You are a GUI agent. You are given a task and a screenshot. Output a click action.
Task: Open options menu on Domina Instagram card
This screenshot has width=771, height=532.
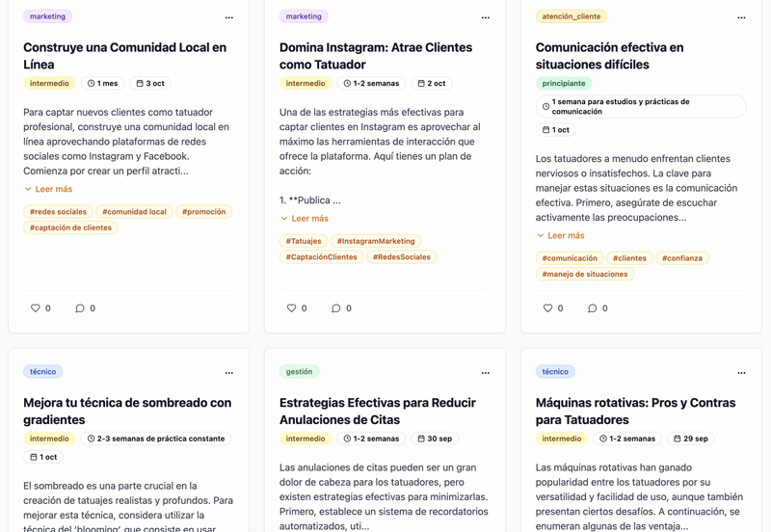[486, 17]
